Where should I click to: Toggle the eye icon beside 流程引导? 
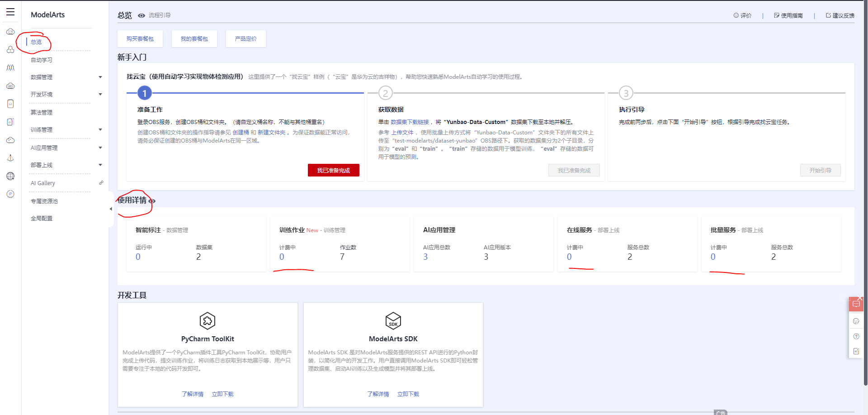[142, 15]
